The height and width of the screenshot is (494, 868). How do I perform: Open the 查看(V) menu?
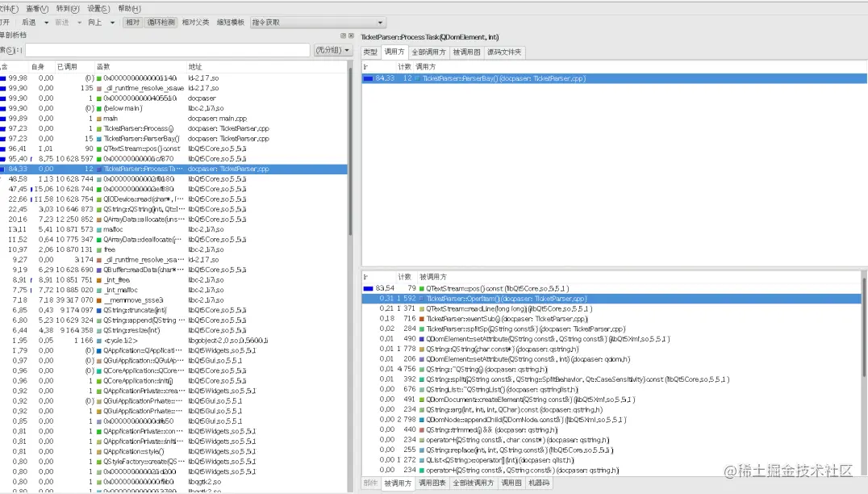37,8
